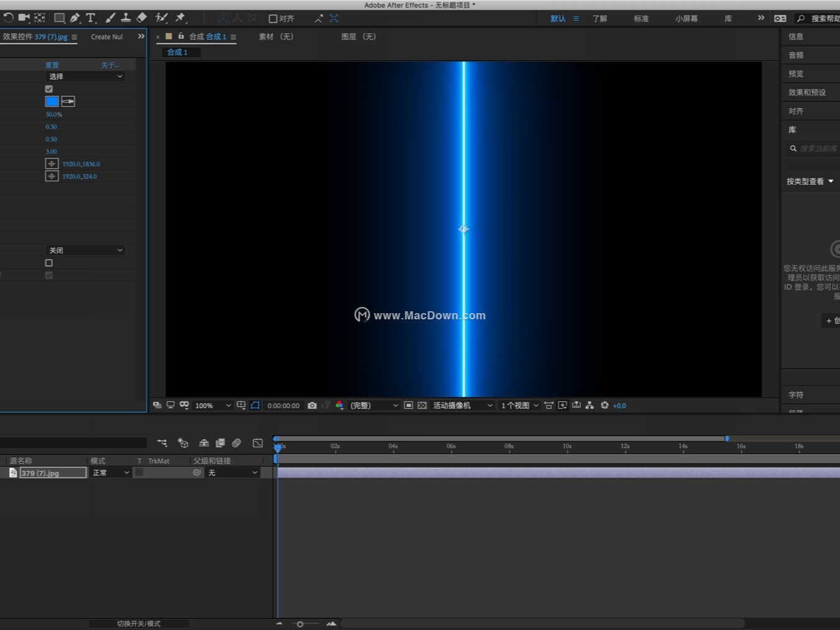Take a snapshot of the composition view
The image size is (840, 630).
(313, 405)
